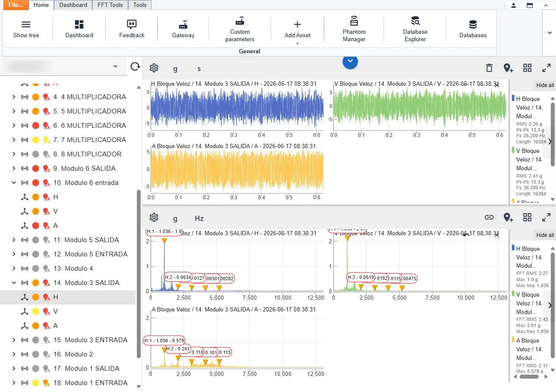
Task: Open spectrum panel settings gear
Action: (x=154, y=217)
